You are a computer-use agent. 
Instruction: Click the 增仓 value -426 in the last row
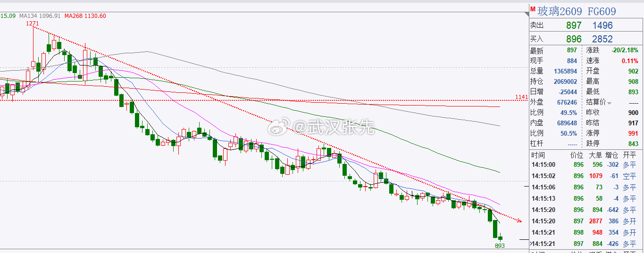pyautogui.click(x=612, y=244)
